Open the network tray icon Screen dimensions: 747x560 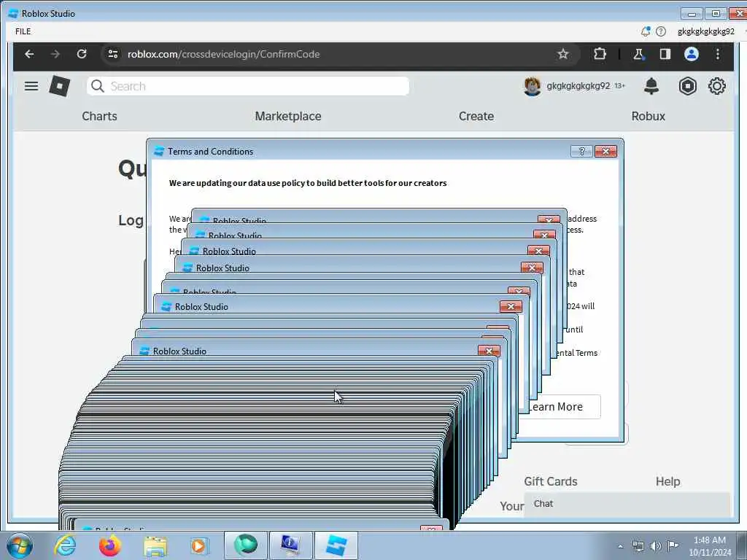pos(638,545)
